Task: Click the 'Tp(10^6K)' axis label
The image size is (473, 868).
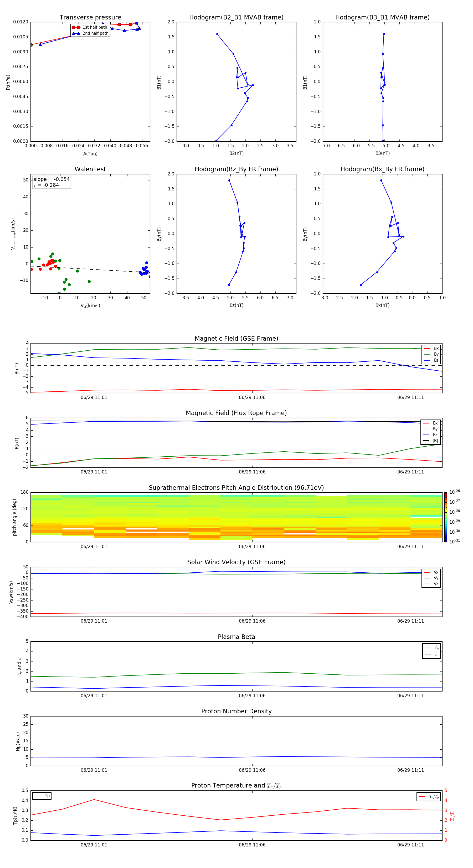Action: point(15,815)
